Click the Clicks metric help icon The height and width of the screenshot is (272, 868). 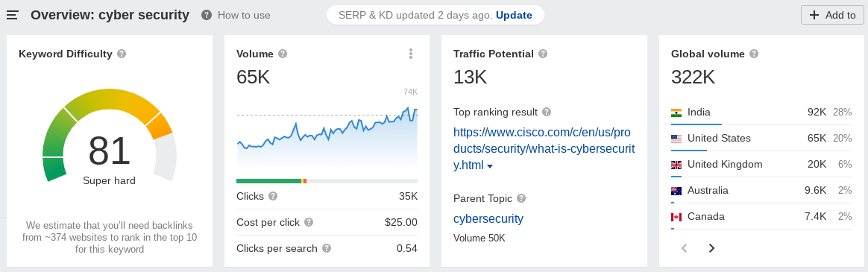[273, 196]
